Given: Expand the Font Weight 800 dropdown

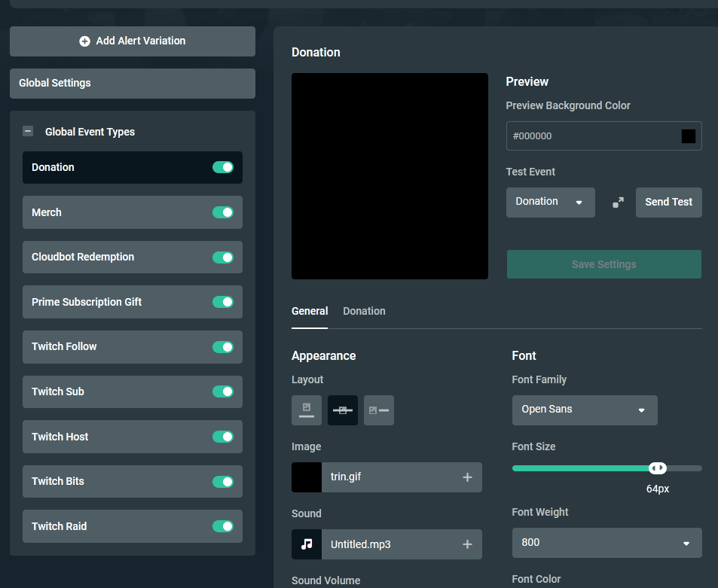Looking at the screenshot, I should click(606, 543).
